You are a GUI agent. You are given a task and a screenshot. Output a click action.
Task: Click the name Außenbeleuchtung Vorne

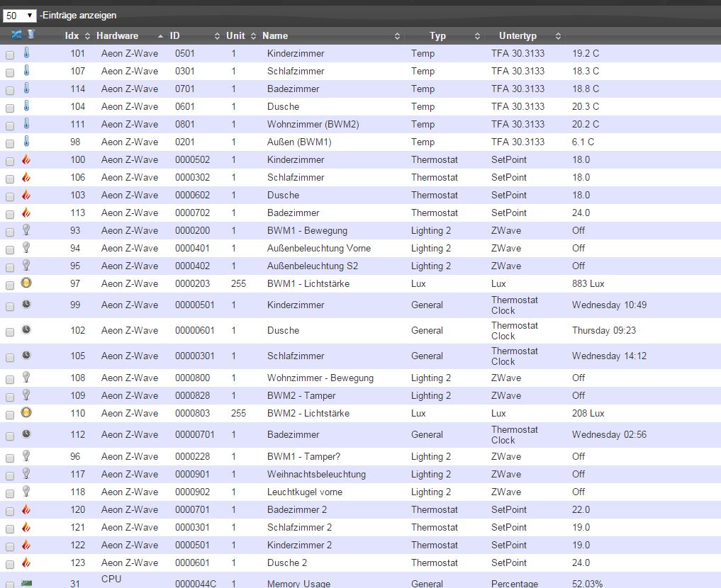pos(318,248)
